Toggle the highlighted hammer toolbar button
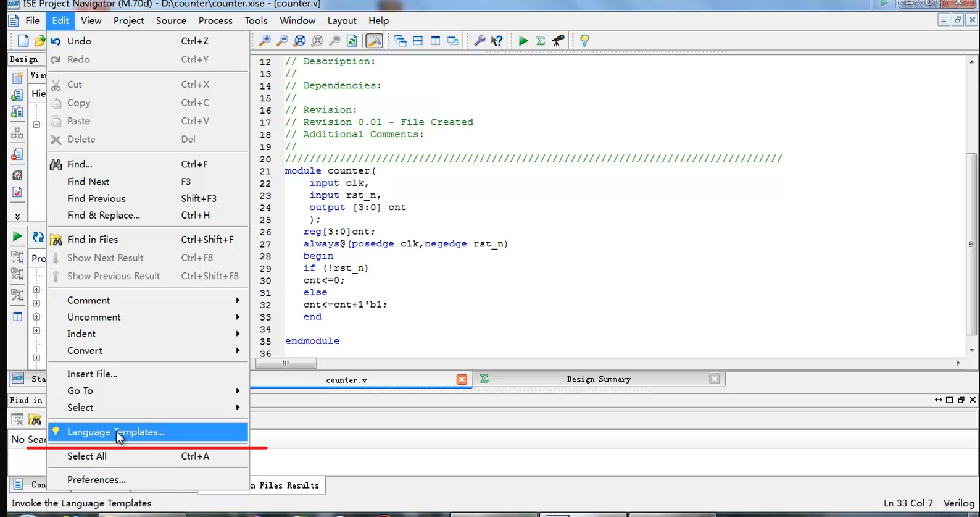980x517 pixels. 373,41
